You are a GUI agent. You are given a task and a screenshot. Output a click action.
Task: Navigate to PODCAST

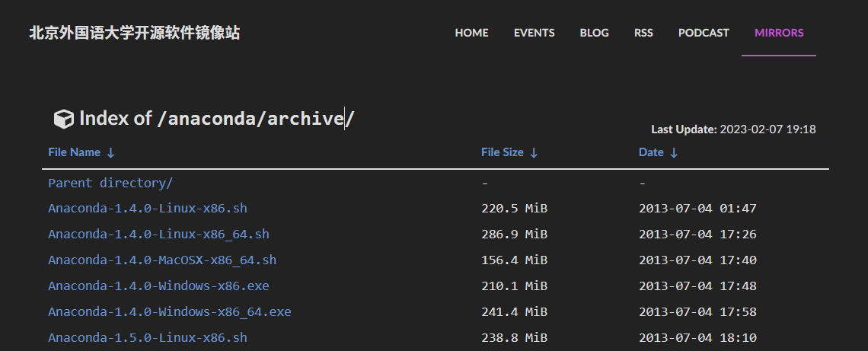[704, 33]
